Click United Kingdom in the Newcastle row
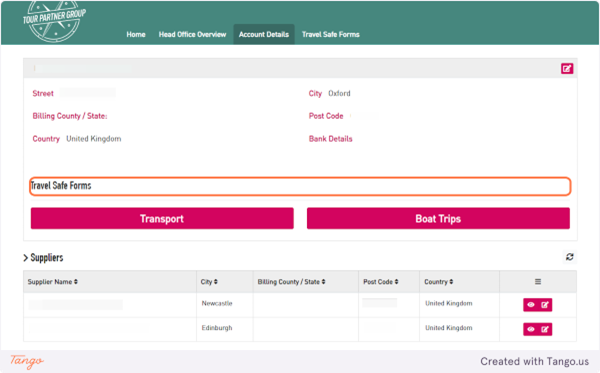The height and width of the screenshot is (373, 600). click(x=448, y=303)
